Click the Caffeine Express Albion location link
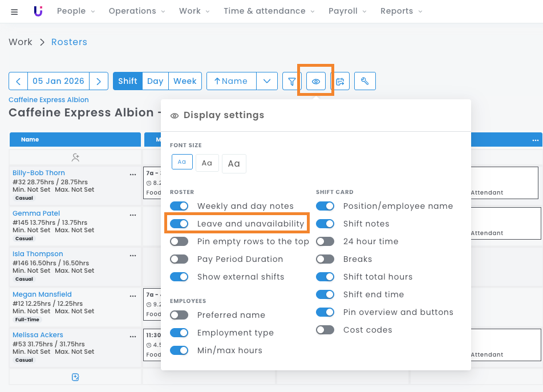This screenshot has width=543, height=392. 48,100
